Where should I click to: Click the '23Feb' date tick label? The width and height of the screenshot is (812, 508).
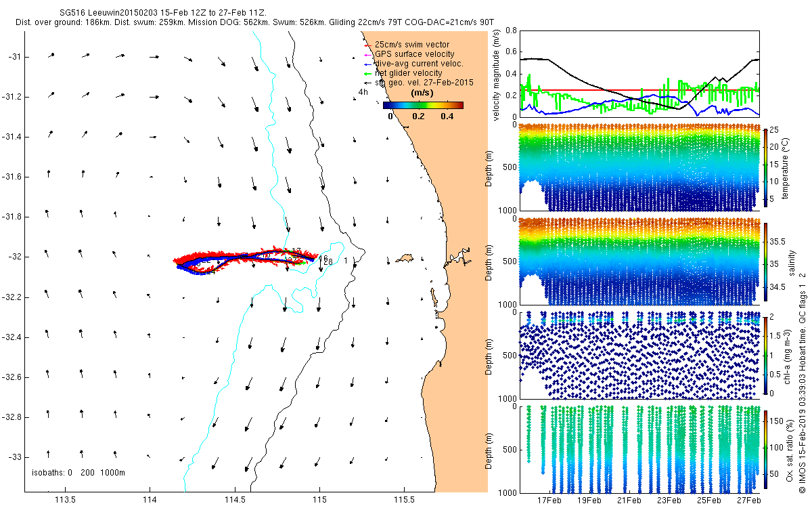click(669, 501)
